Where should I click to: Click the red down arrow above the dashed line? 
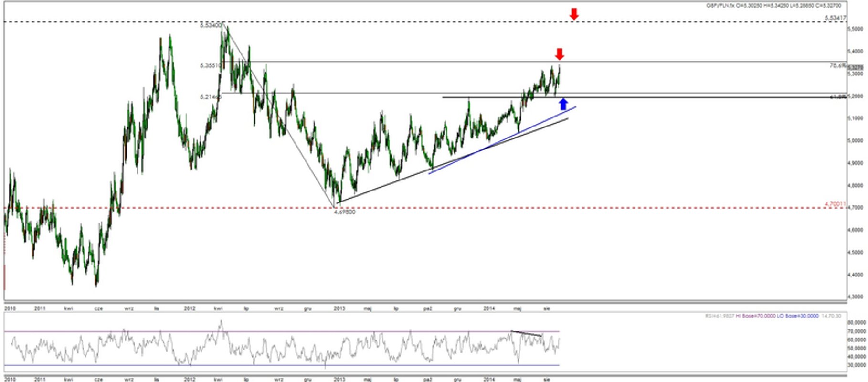click(574, 14)
